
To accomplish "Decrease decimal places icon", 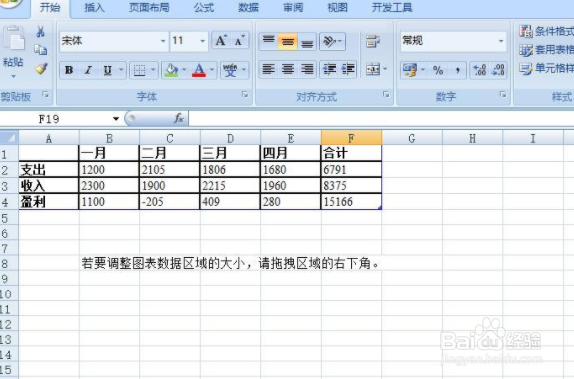I will click(x=498, y=70).
